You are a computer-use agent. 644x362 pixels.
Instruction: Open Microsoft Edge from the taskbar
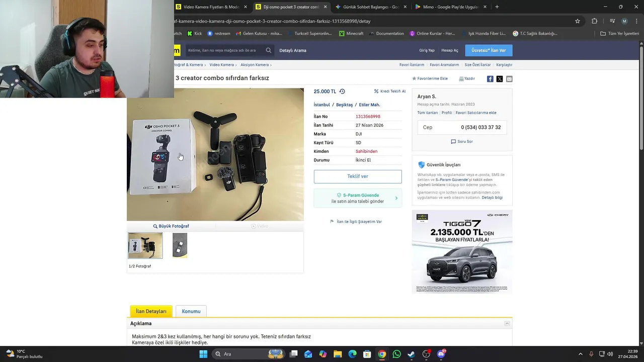pos(352,354)
